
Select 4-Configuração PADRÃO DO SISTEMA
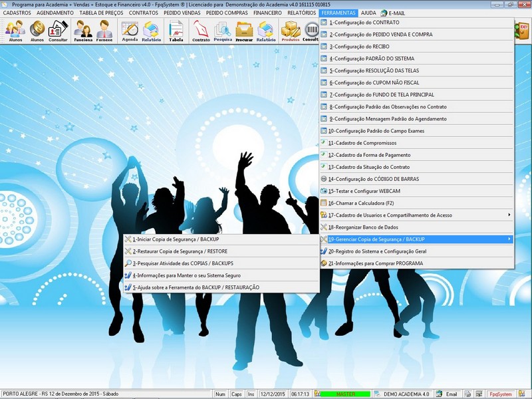(x=417, y=59)
